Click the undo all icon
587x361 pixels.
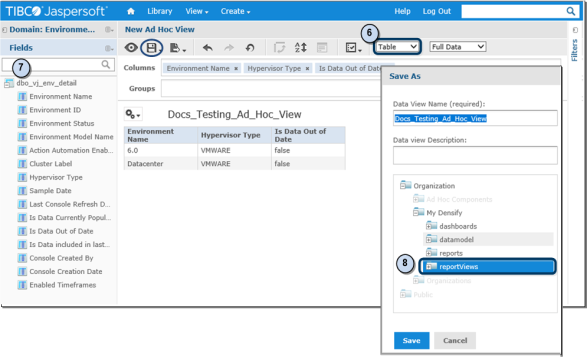click(250, 48)
